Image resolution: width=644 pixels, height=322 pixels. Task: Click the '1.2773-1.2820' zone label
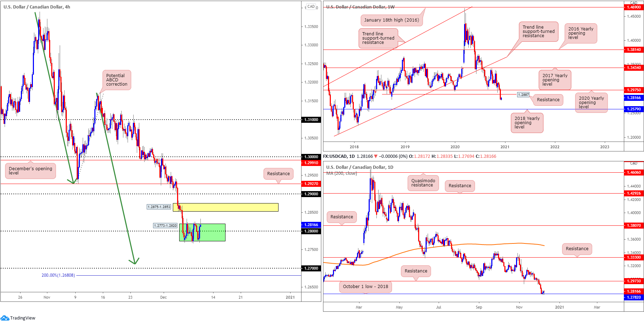(165, 225)
